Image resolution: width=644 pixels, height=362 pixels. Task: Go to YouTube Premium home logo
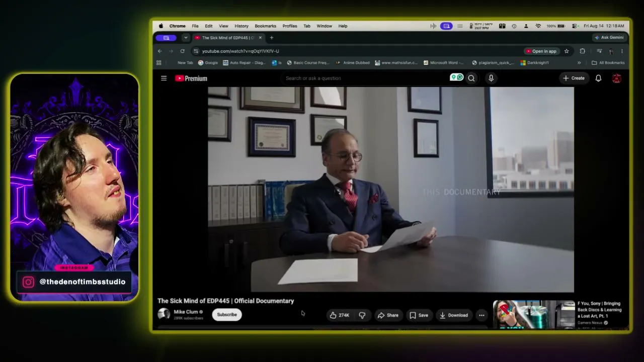click(191, 78)
